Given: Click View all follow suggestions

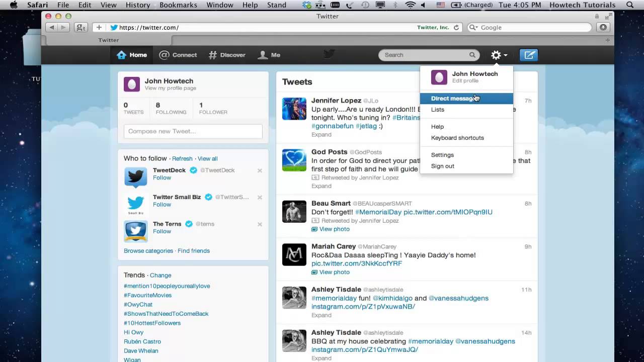Looking at the screenshot, I should [208, 159].
